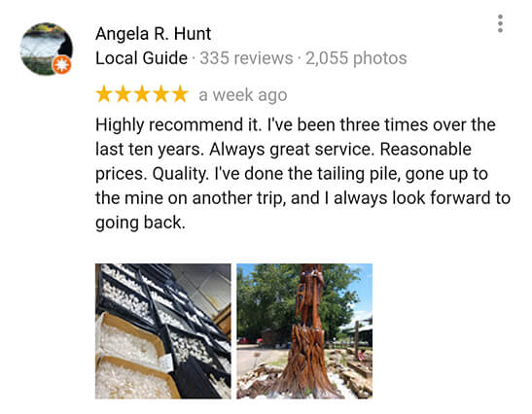Click the 'Reasonable prices. Quality.' text
Image resolution: width=532 pixels, height=414 pixels.
(283, 161)
